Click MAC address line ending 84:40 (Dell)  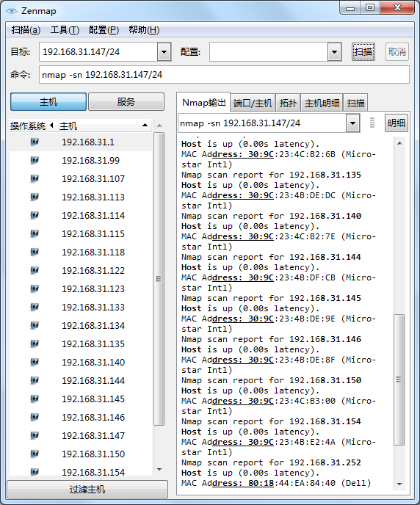coord(276,484)
